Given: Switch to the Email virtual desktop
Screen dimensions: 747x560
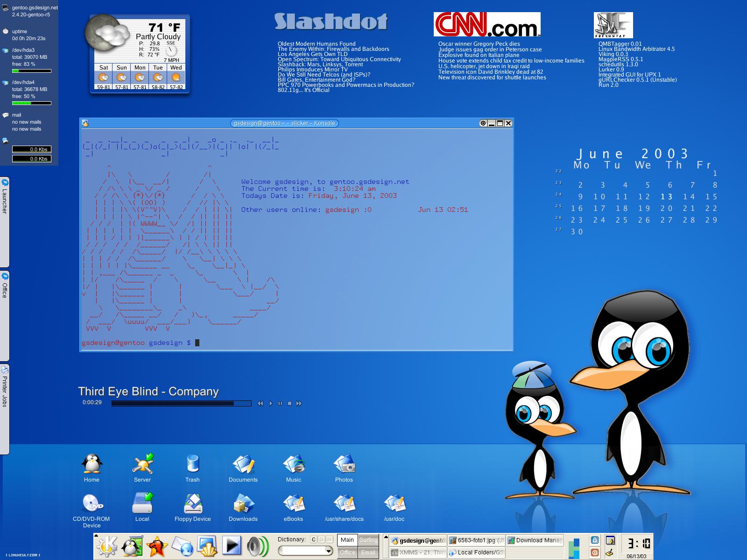Looking at the screenshot, I should pyautogui.click(x=368, y=552).
